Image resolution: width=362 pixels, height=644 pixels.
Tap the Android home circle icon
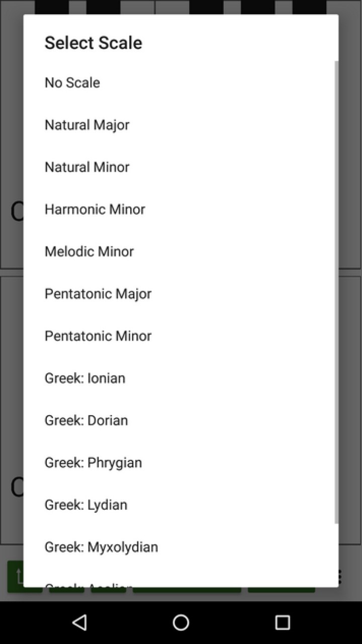(x=181, y=622)
